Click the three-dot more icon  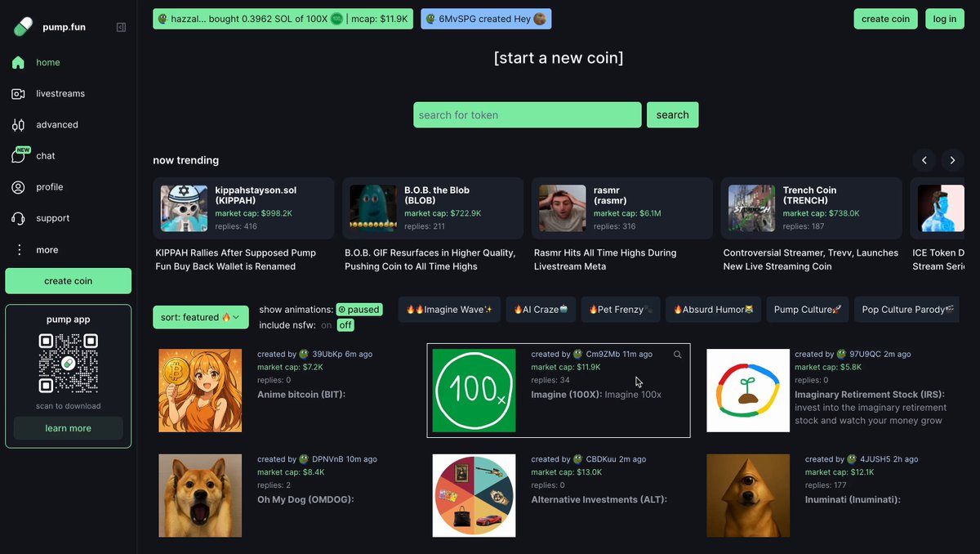pyautogui.click(x=18, y=250)
